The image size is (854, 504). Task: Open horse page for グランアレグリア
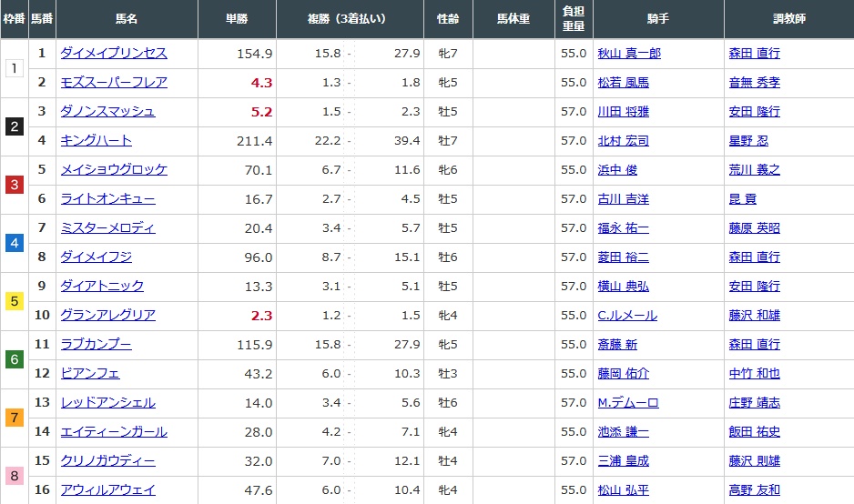[107, 316]
